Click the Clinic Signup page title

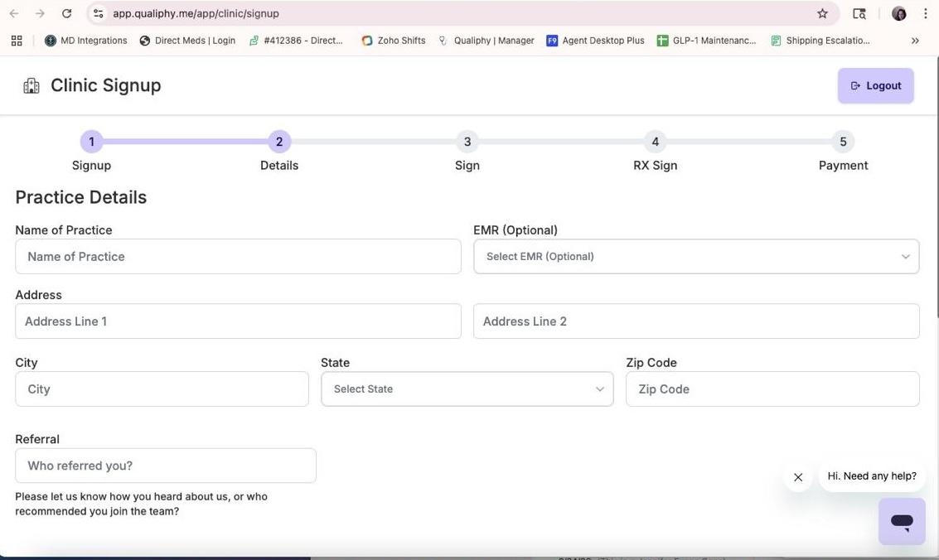[106, 85]
